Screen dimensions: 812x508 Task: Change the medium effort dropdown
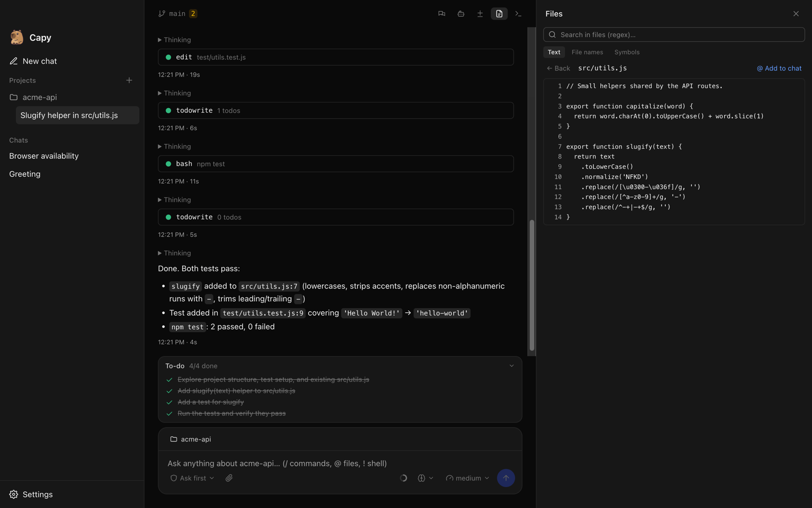[x=467, y=478]
